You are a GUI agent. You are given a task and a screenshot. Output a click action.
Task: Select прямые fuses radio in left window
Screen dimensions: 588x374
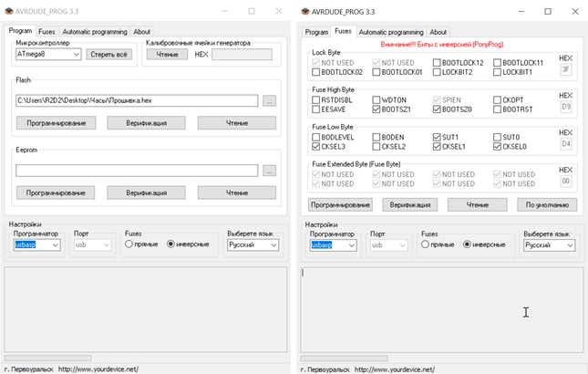click(x=129, y=244)
